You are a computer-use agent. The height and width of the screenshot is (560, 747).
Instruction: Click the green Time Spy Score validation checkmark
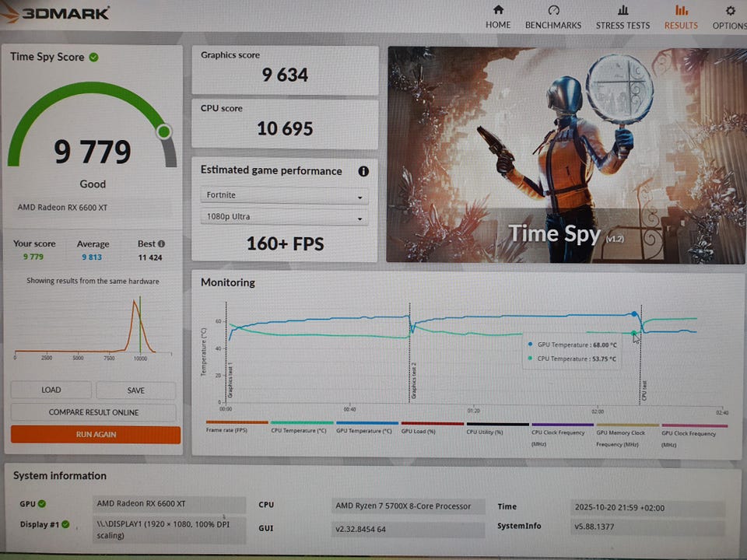[94, 57]
